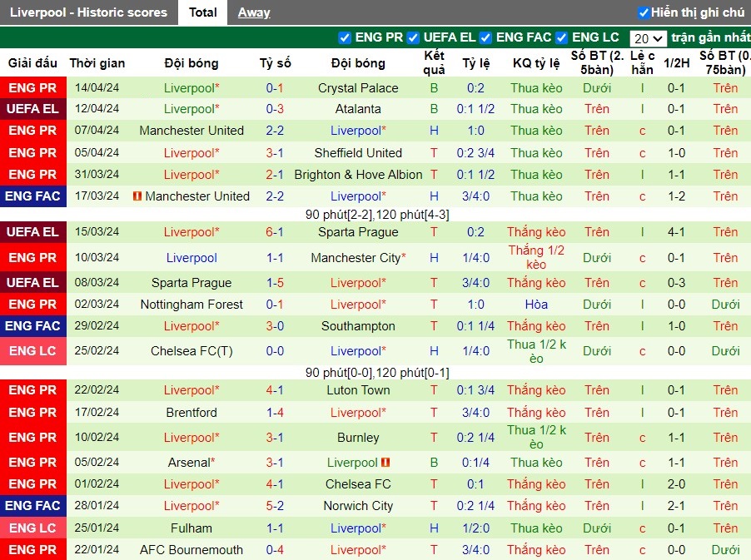Uncheck the ENG LC filter checkbox
This screenshot has height=560, width=751.
pos(561,37)
